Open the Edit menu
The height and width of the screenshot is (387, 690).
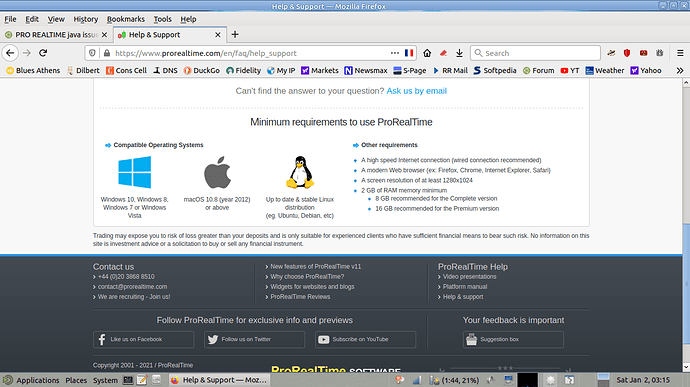point(32,19)
